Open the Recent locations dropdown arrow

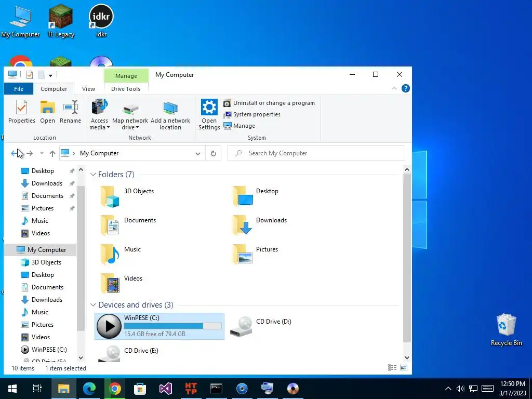click(42, 153)
